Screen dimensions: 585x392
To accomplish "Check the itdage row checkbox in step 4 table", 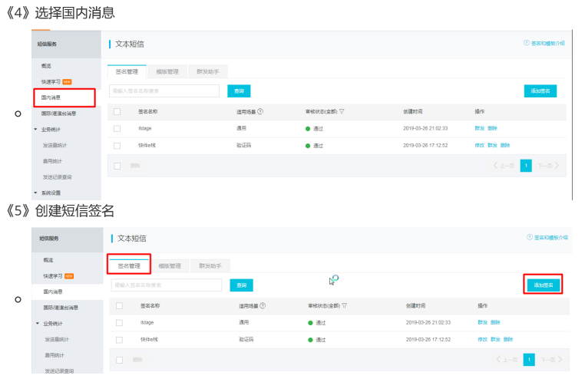I will point(117,129).
